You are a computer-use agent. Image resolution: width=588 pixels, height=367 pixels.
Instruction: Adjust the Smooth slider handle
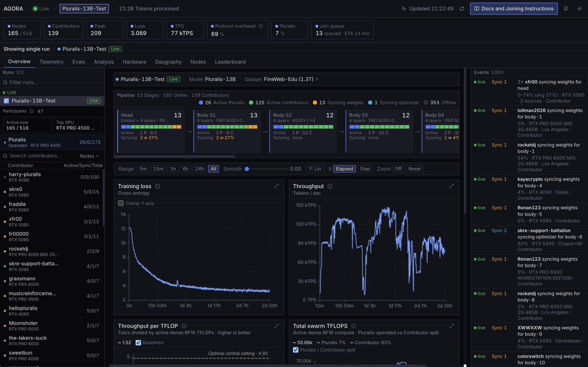click(x=247, y=169)
